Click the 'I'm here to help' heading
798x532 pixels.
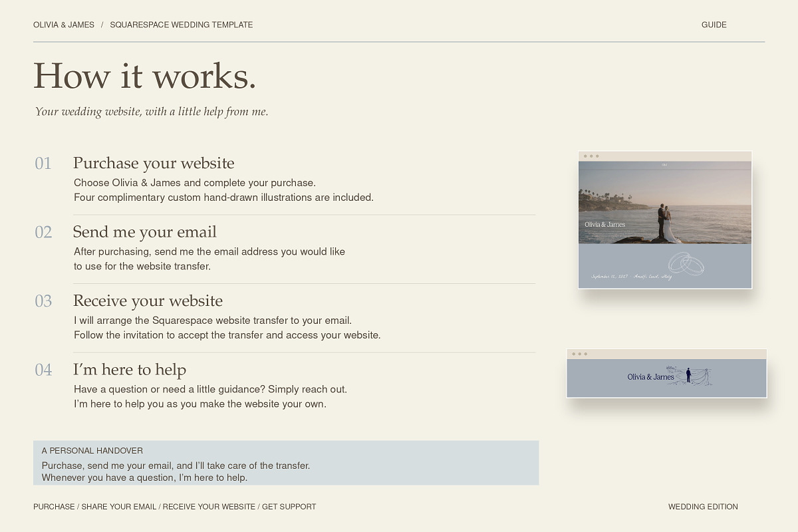(130, 369)
